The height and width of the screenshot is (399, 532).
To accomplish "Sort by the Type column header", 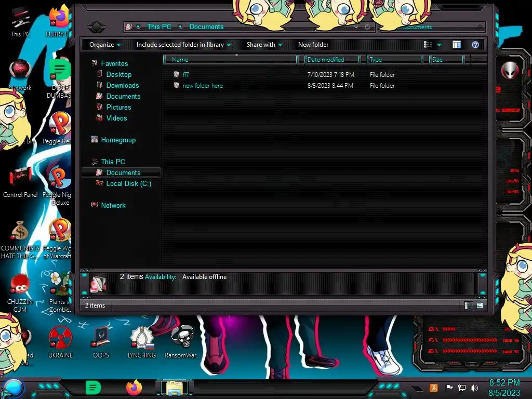I will 394,60.
